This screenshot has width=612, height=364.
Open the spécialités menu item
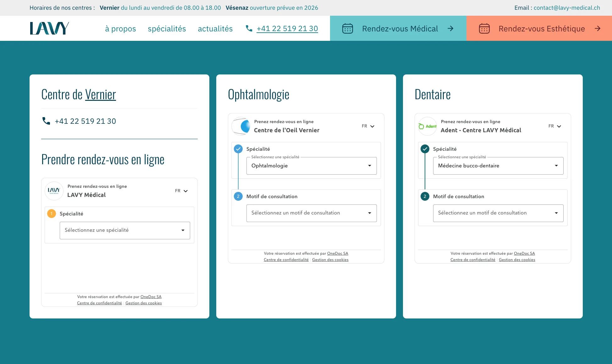coord(167,29)
